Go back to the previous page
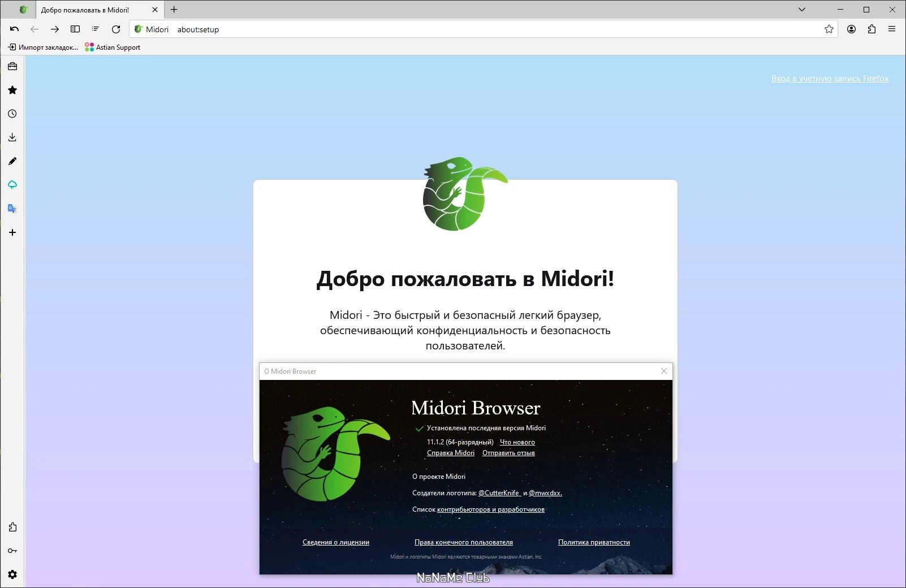Viewport: 906px width, 588px height. click(x=34, y=29)
